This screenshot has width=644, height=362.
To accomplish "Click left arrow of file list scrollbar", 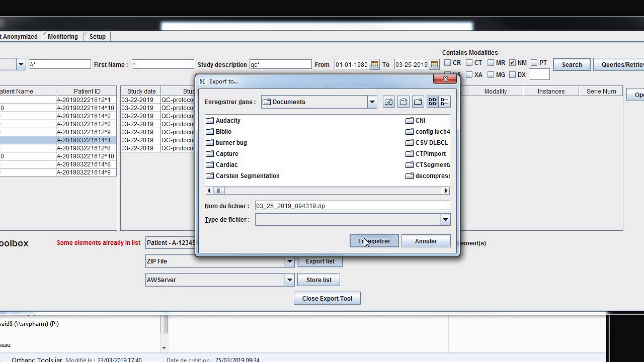I will coord(209,191).
